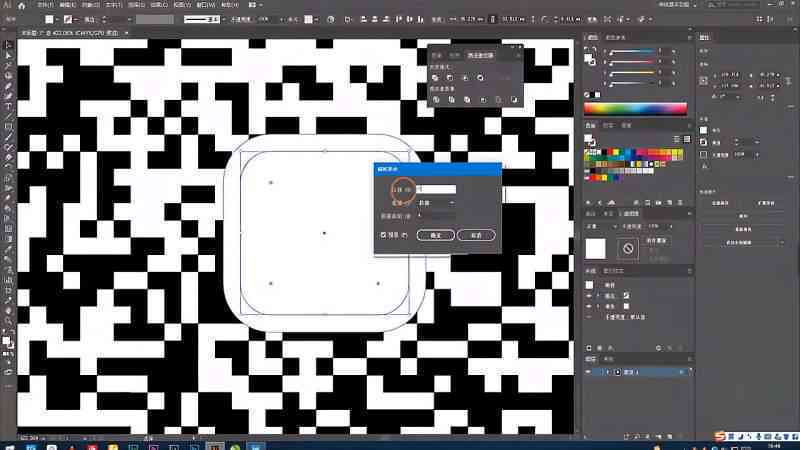
Task: Click the Cyan slider in Color panel
Action: coord(632,52)
